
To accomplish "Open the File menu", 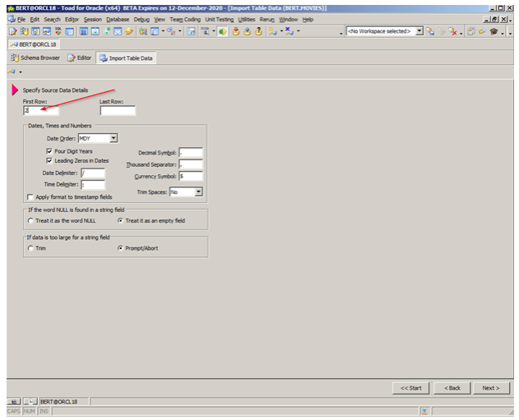I will click(x=21, y=20).
